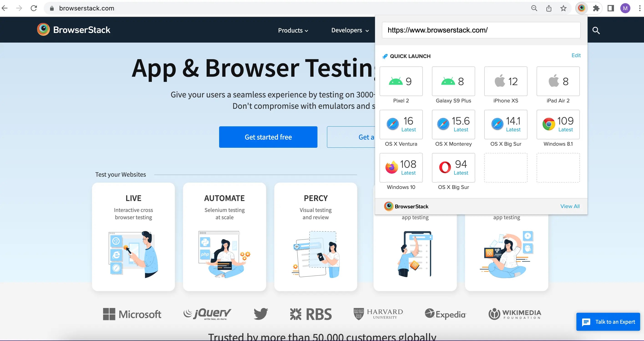Viewport: 644px width, 341px height.
Task: Launch the Galaxy S9 Plus device
Action: pyautogui.click(x=453, y=81)
